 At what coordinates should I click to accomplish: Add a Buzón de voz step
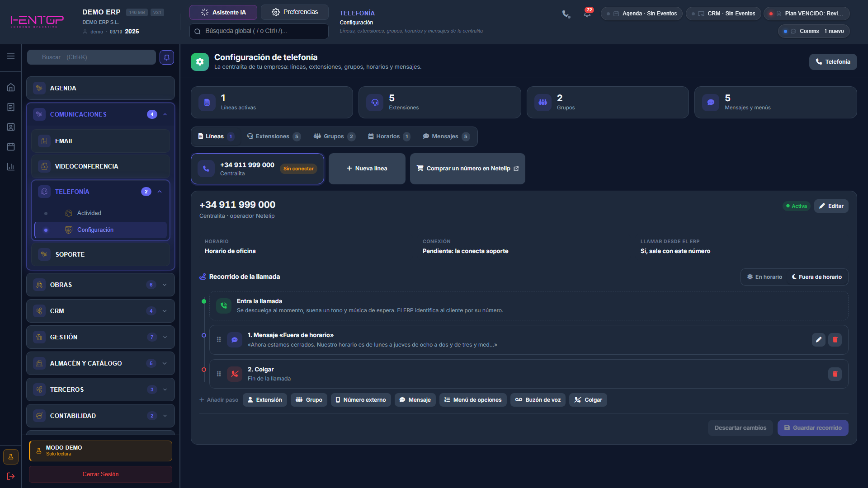[x=538, y=400]
